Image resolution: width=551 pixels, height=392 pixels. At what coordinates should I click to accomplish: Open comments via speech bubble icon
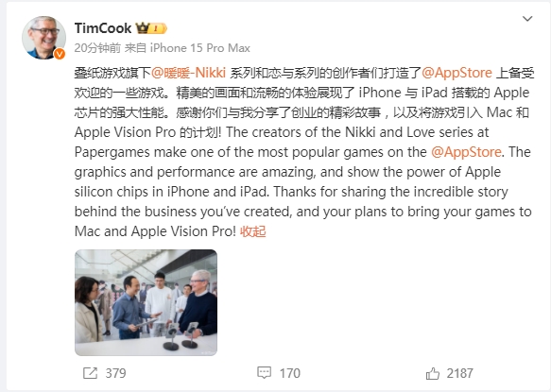pyautogui.click(x=265, y=373)
